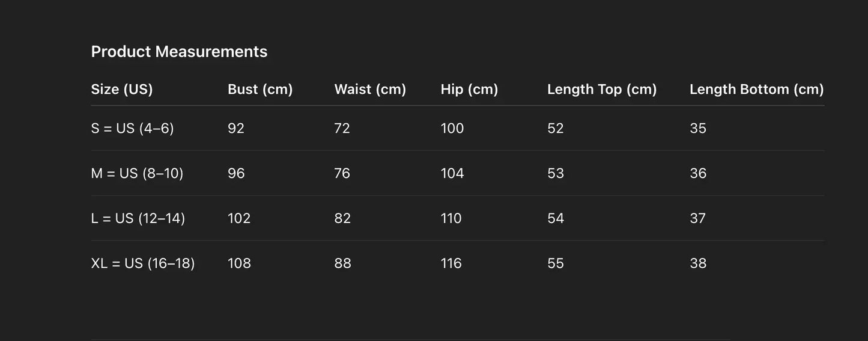Select the Size (US) column header
868x341 pixels.
point(122,90)
